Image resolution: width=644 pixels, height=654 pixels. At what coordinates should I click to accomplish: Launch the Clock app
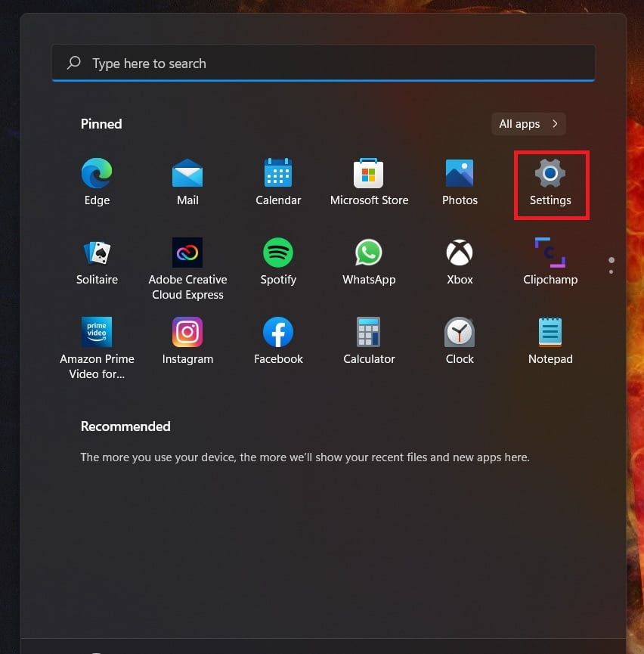pos(460,341)
